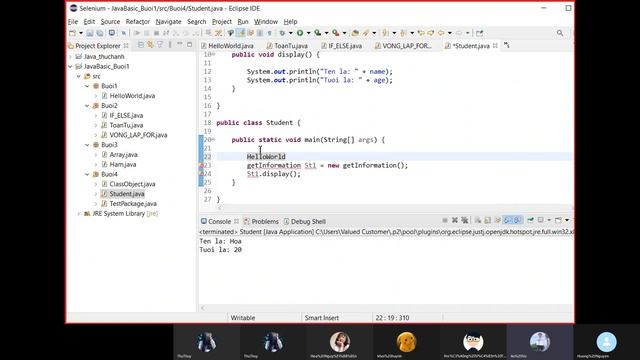Collapse the src folder
Screen dimensions: 640x360
[79, 76]
